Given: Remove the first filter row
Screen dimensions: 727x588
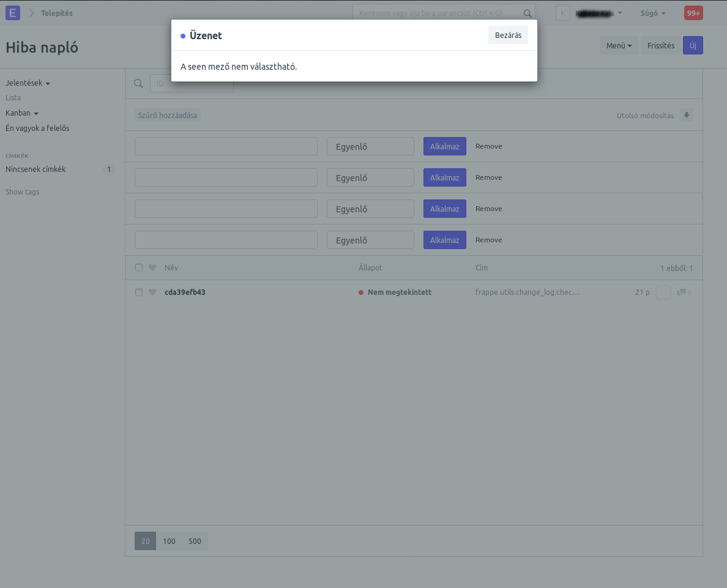Looking at the screenshot, I should pyautogui.click(x=489, y=146).
